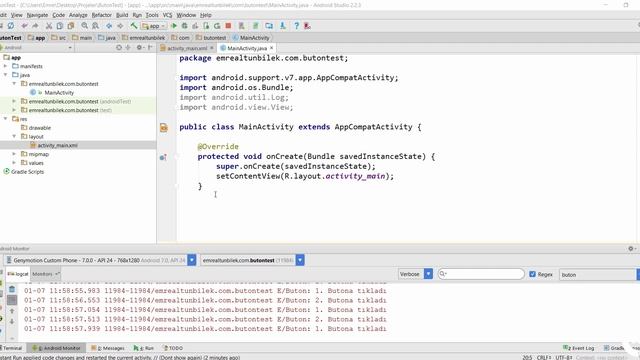
Task: Open the Verbose log level dropdown
Action: (x=428, y=274)
